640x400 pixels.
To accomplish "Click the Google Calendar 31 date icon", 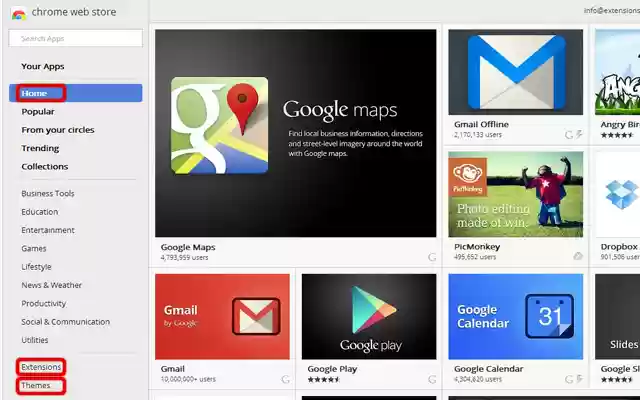I will coord(549,316).
